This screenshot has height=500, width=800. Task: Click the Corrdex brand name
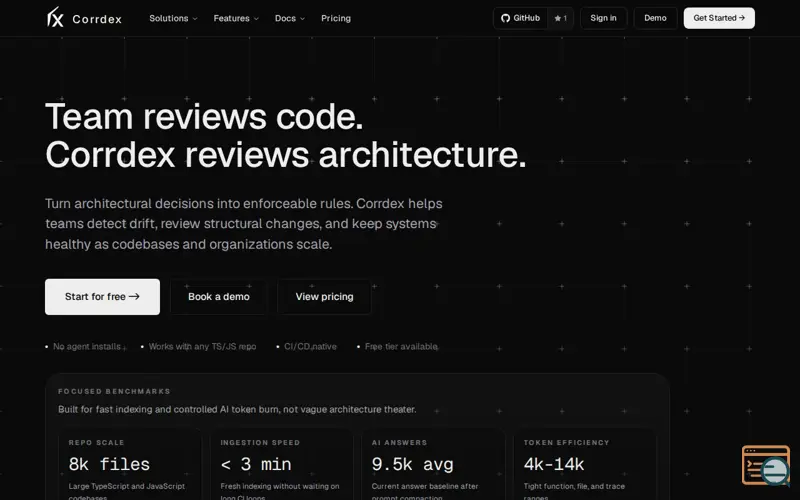point(97,19)
